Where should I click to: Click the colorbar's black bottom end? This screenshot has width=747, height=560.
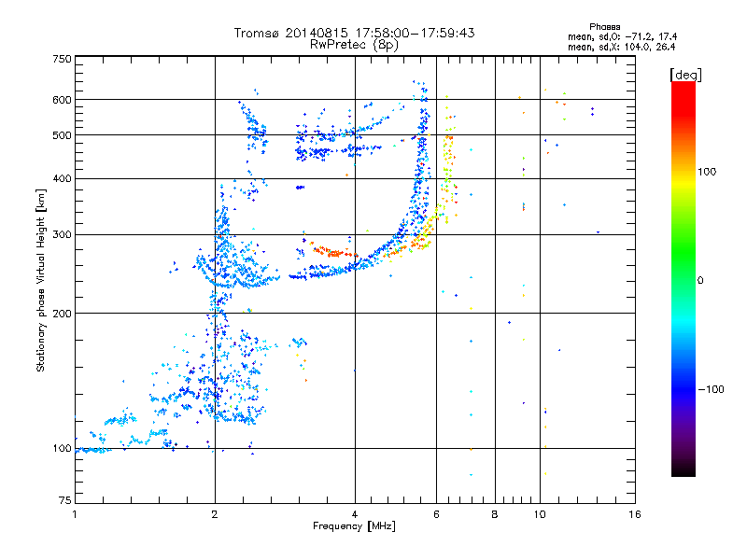[684, 469]
